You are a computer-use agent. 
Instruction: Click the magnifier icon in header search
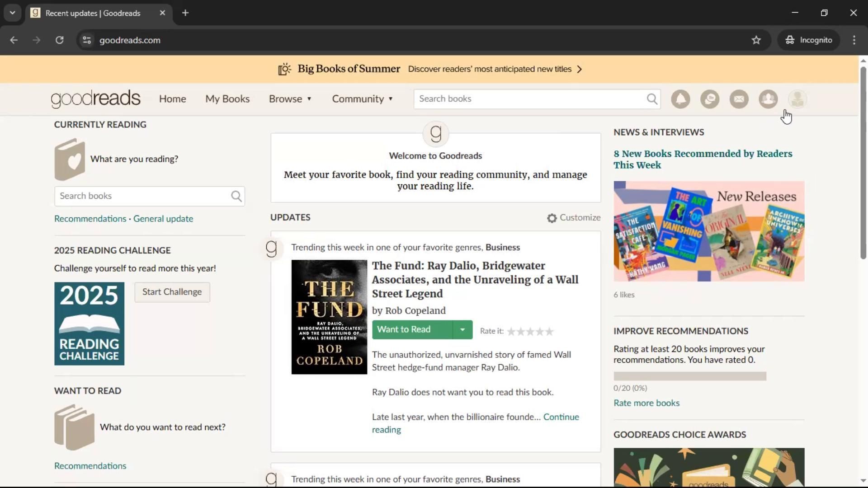(x=651, y=99)
